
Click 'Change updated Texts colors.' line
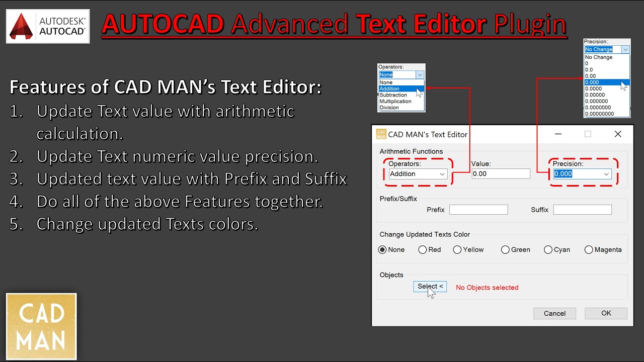tap(147, 224)
